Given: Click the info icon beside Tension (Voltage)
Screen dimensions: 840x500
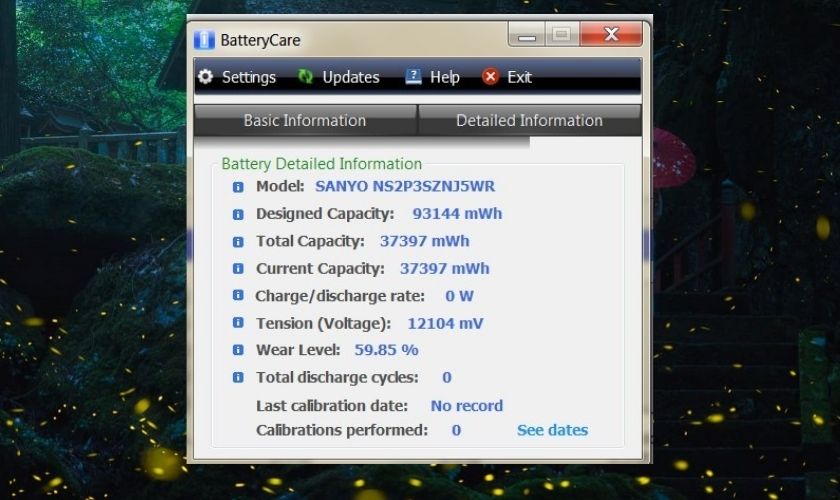Looking at the screenshot, I should (x=238, y=323).
